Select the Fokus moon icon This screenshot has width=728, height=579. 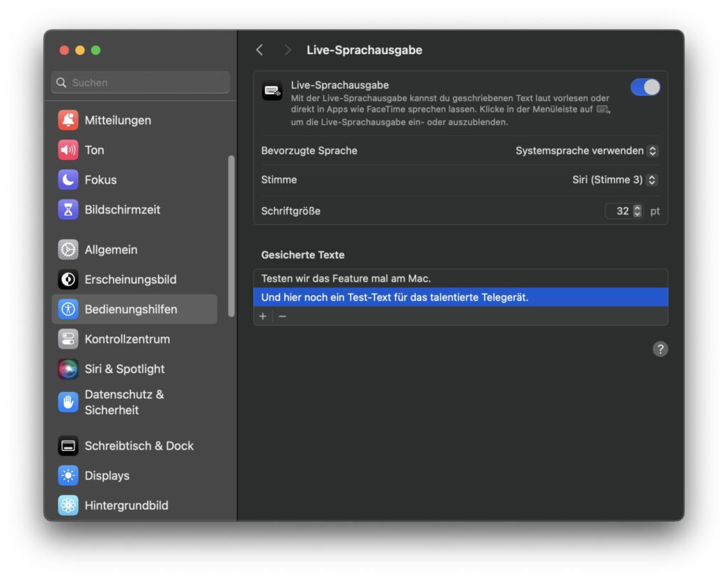pos(68,180)
